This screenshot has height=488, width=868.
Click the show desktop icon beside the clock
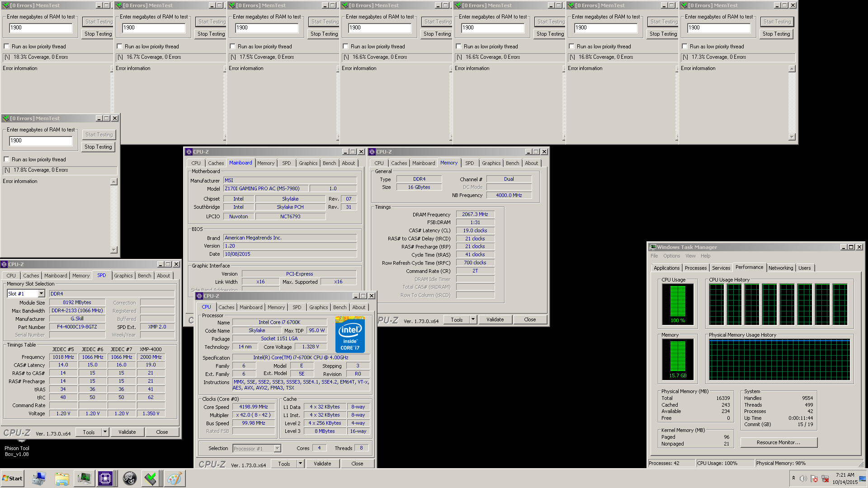pyautogui.click(x=863, y=479)
